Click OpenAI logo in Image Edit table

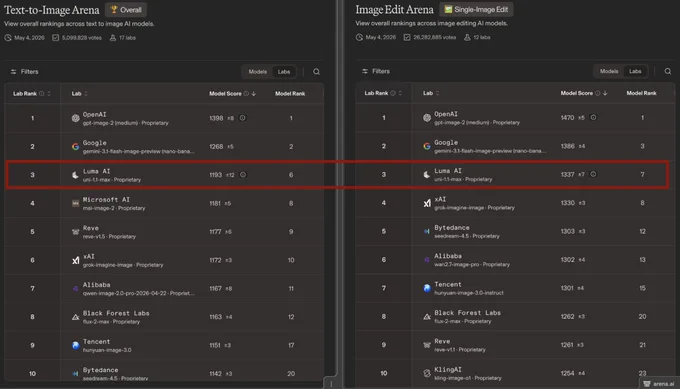click(x=427, y=118)
